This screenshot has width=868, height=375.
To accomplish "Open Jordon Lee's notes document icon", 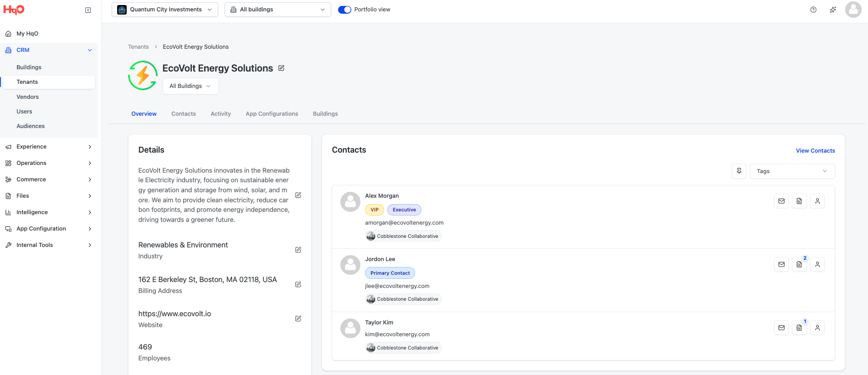I will pos(799,264).
